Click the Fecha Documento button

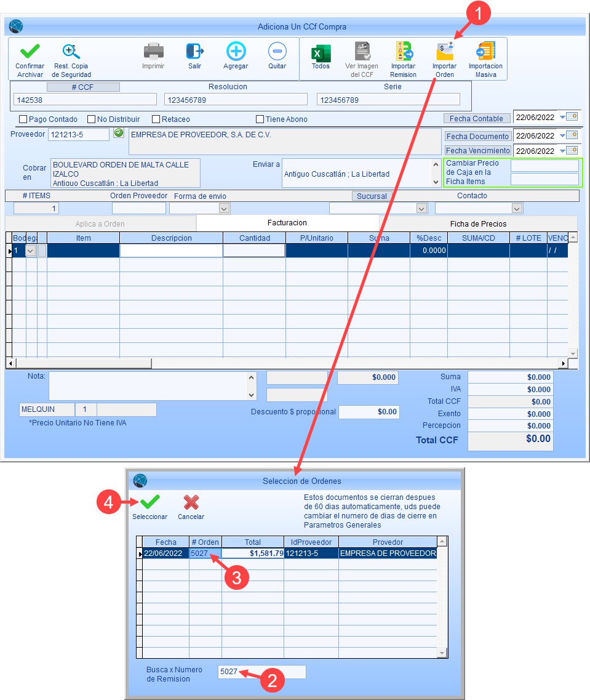point(477,136)
